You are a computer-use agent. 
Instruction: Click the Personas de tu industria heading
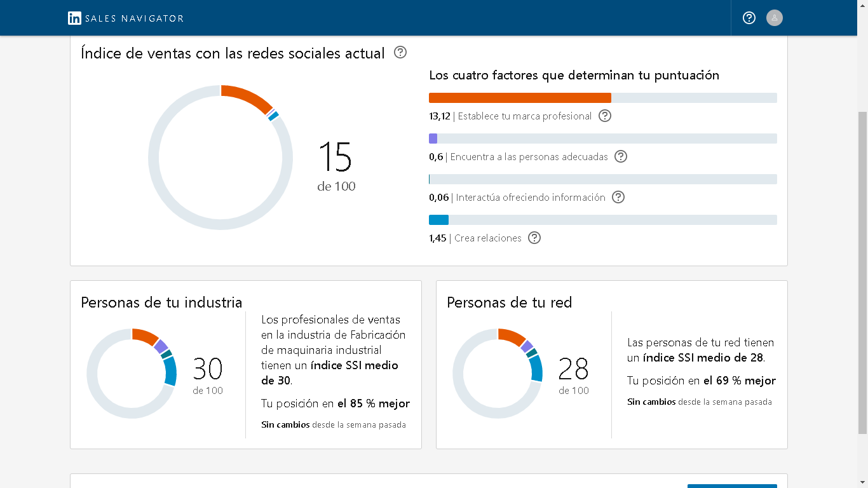pyautogui.click(x=161, y=302)
